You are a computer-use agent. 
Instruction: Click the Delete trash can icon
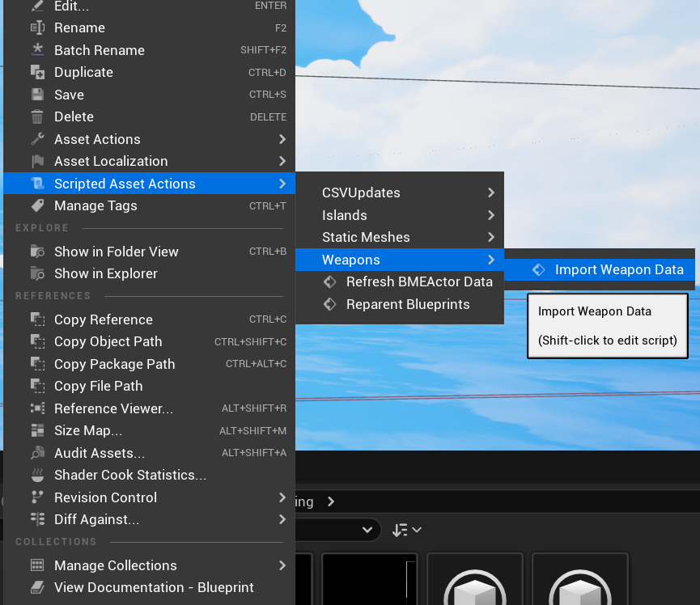pyautogui.click(x=37, y=116)
